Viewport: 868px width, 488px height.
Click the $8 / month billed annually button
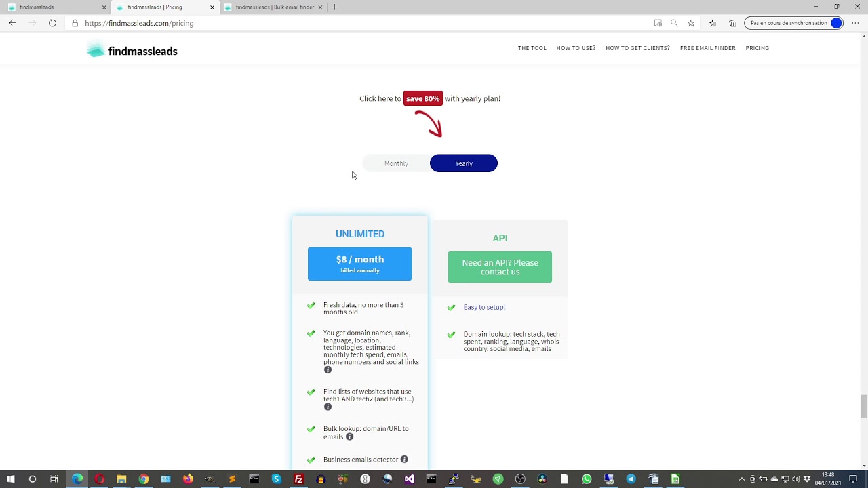coord(359,264)
